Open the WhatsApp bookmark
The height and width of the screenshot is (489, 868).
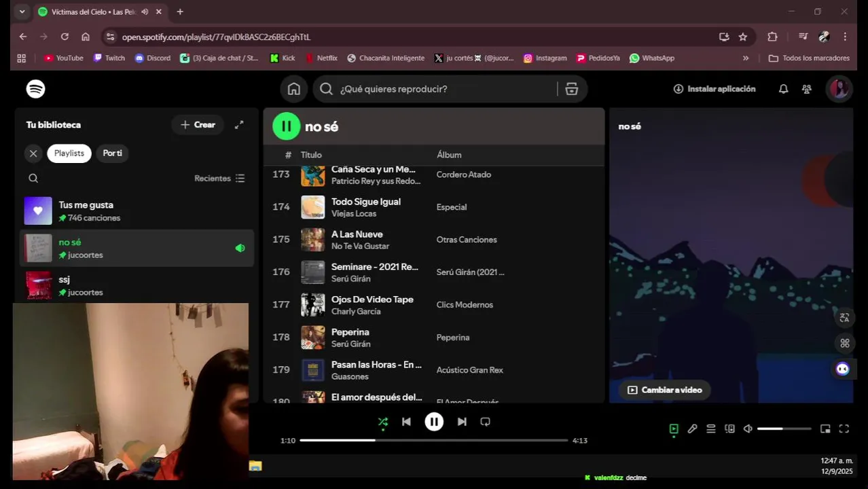pos(651,58)
